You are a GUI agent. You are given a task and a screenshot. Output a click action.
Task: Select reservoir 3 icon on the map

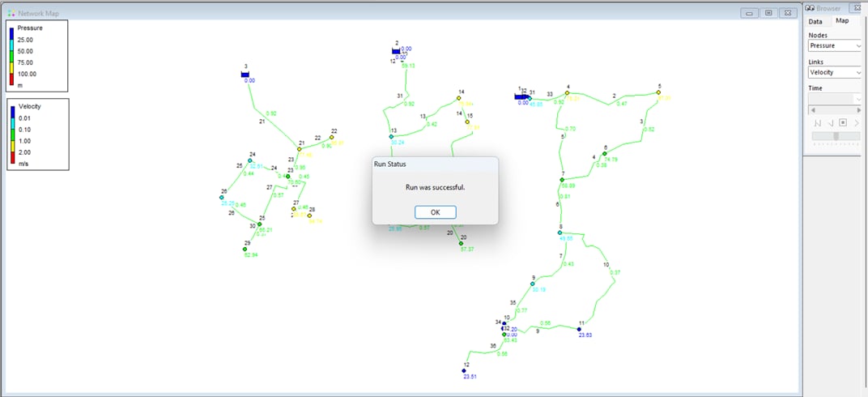tap(246, 75)
